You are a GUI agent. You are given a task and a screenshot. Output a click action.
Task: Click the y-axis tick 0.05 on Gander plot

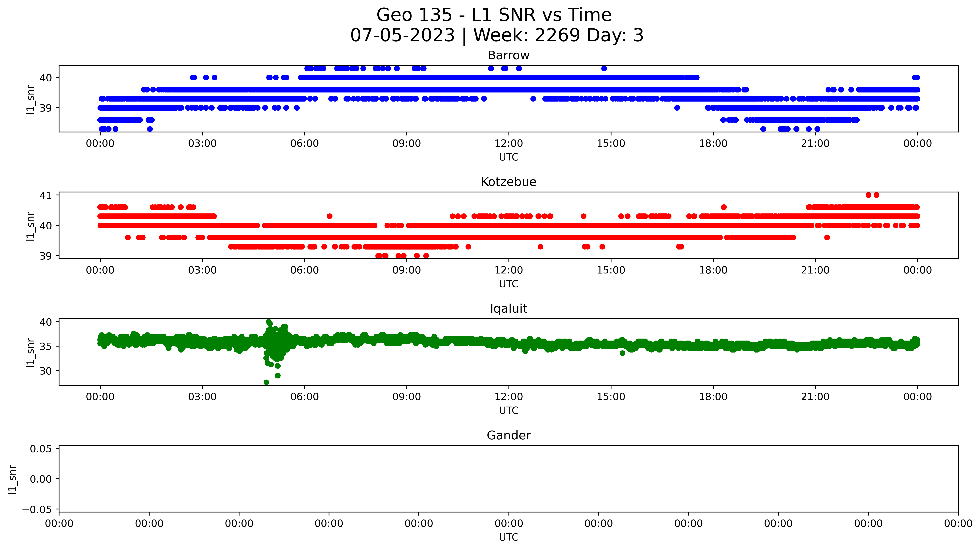coord(41,449)
